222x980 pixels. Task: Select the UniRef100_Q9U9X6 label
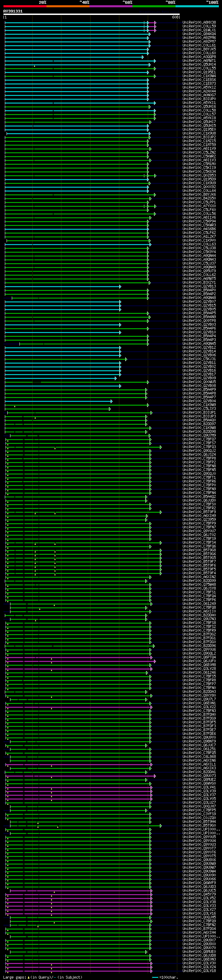(x=199, y=860)
